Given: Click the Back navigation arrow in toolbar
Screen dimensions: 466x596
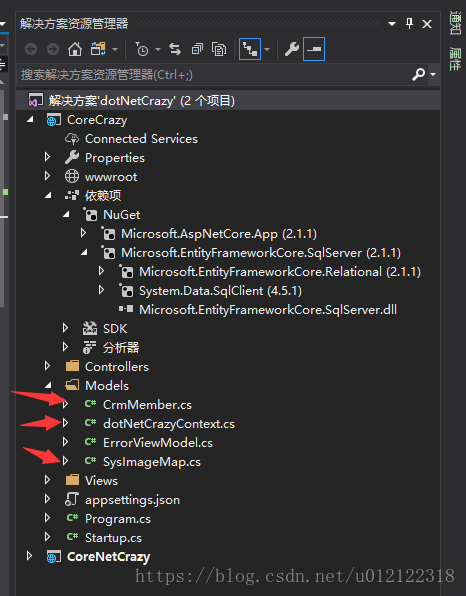Looking at the screenshot, I should tap(31, 49).
